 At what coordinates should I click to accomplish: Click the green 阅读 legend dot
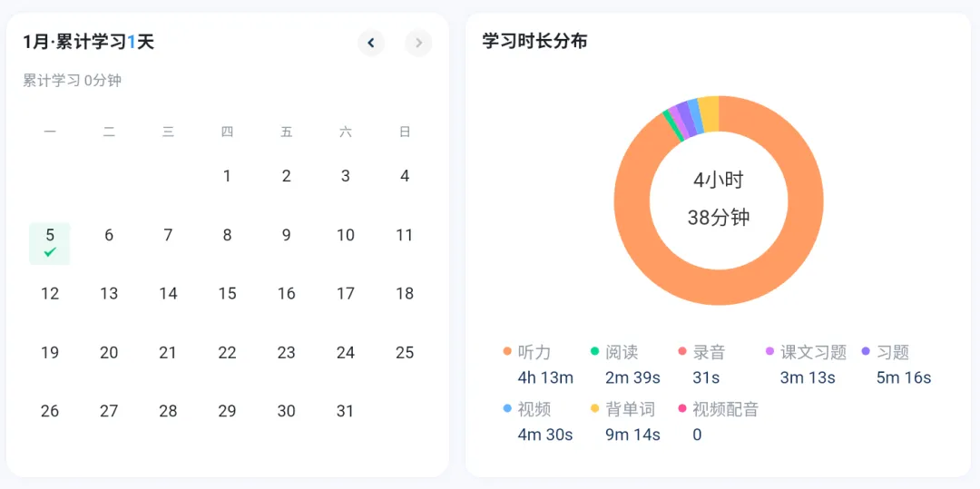[595, 352]
